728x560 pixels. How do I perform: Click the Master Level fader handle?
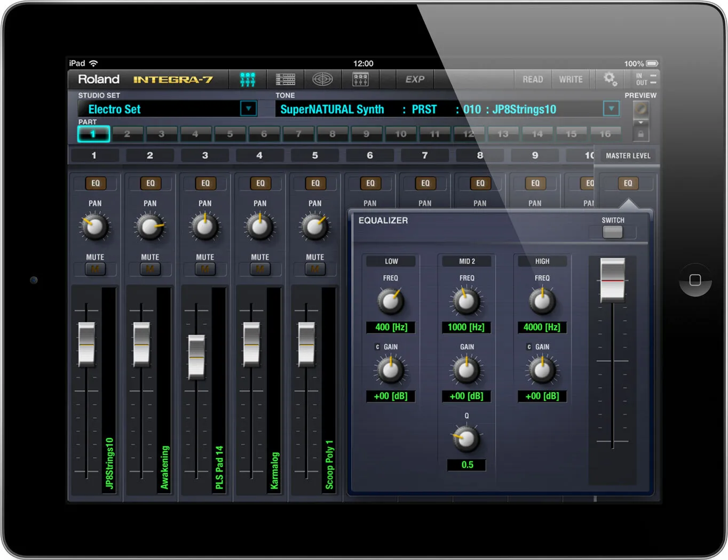click(612, 279)
